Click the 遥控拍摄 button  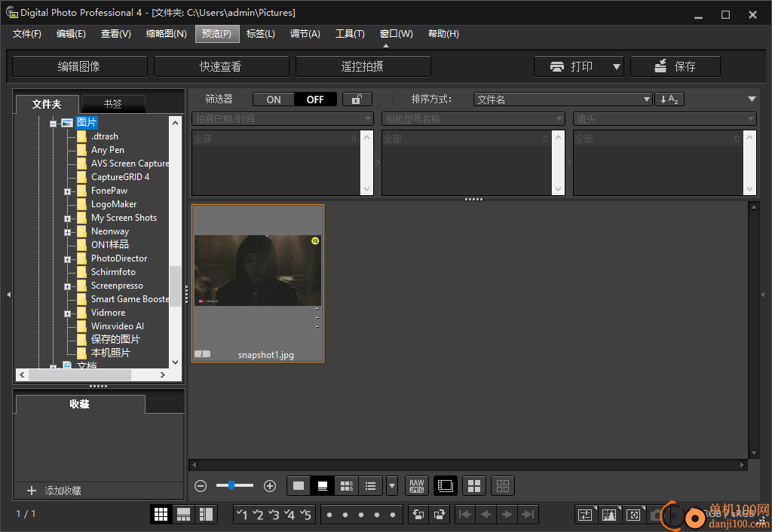(363, 66)
